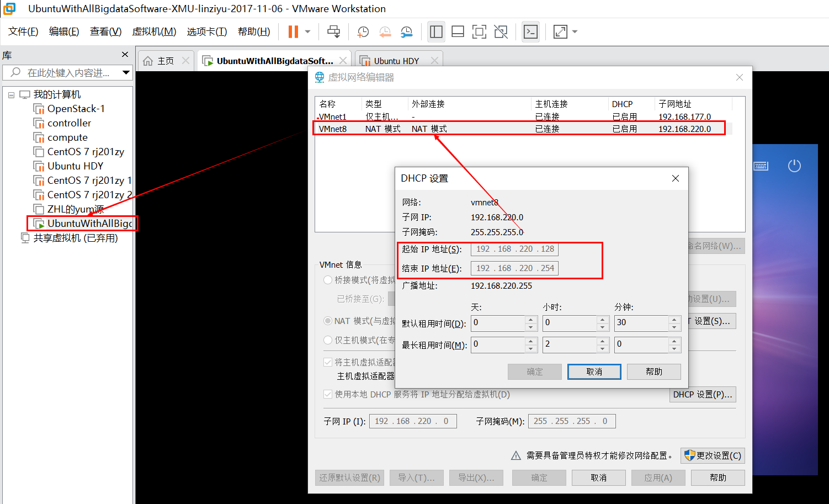Image resolution: width=829 pixels, height=504 pixels.
Task: Toggle 使用本地 DHCP 服务 checkbox
Action: pos(328,394)
